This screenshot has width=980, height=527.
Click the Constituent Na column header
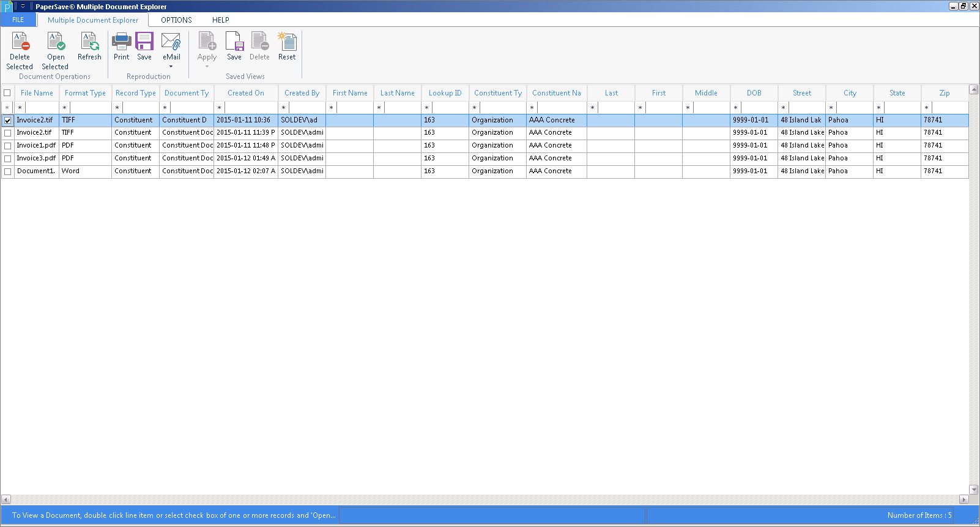point(556,93)
